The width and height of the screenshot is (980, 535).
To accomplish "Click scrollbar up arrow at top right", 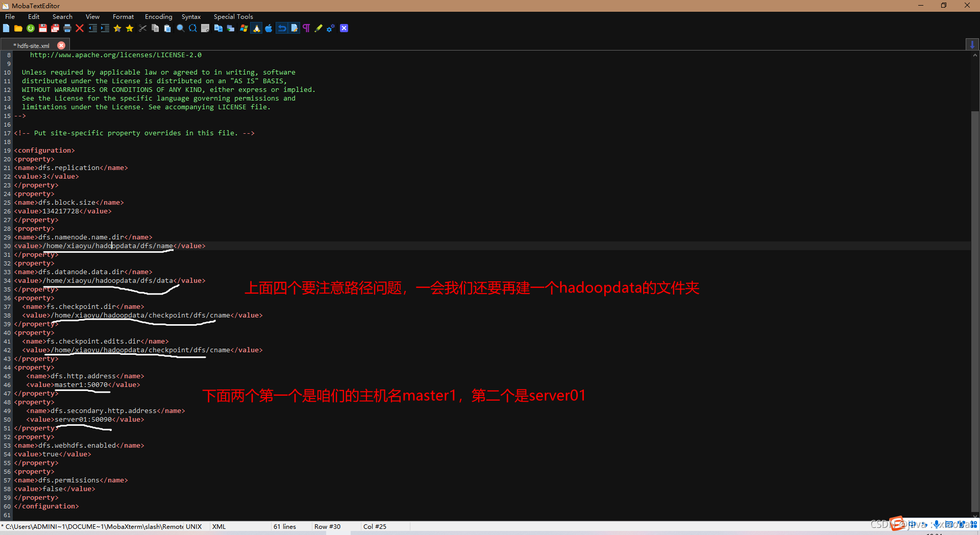I will 975,55.
